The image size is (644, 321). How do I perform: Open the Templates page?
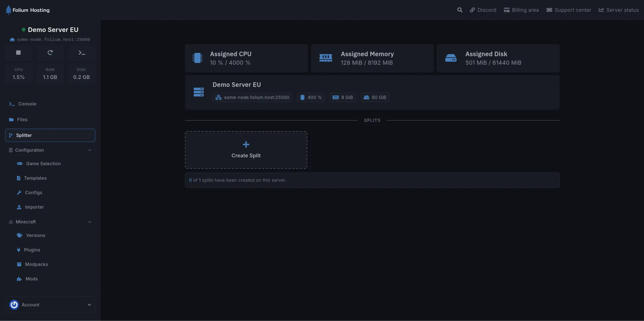[36, 178]
